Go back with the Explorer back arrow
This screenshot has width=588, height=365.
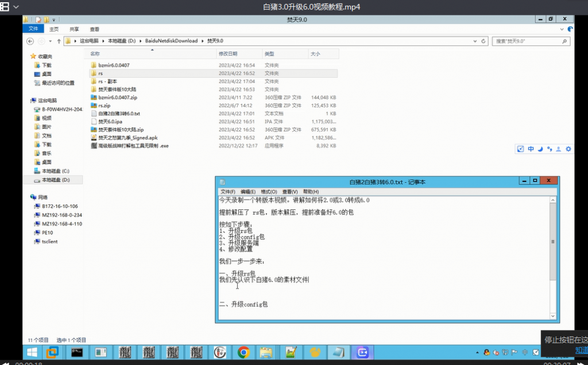30,41
